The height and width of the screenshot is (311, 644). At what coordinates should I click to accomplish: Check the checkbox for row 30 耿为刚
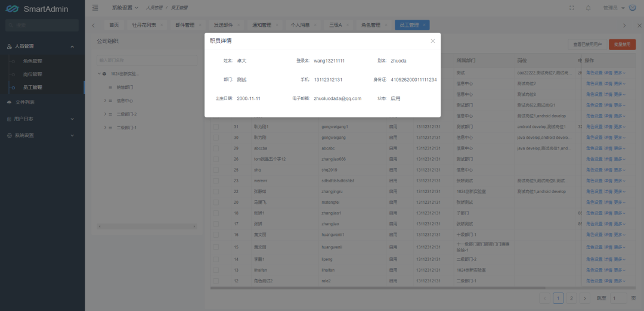coord(216,138)
